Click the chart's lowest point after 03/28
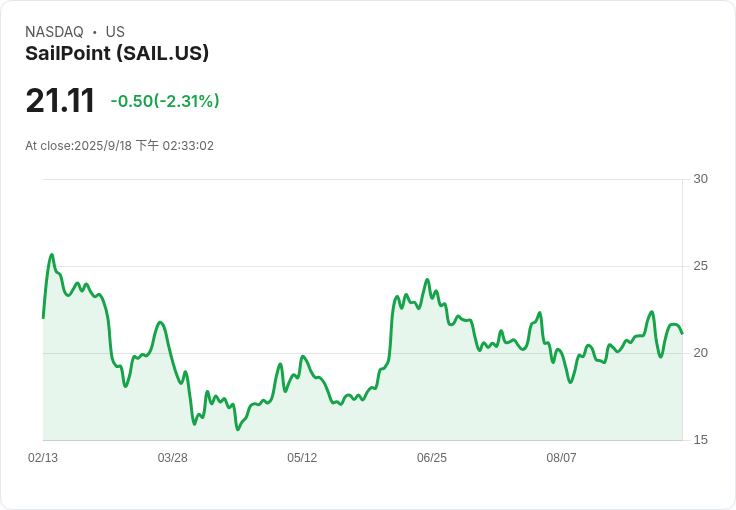Viewport: 736px width, 510px height. pyautogui.click(x=238, y=429)
